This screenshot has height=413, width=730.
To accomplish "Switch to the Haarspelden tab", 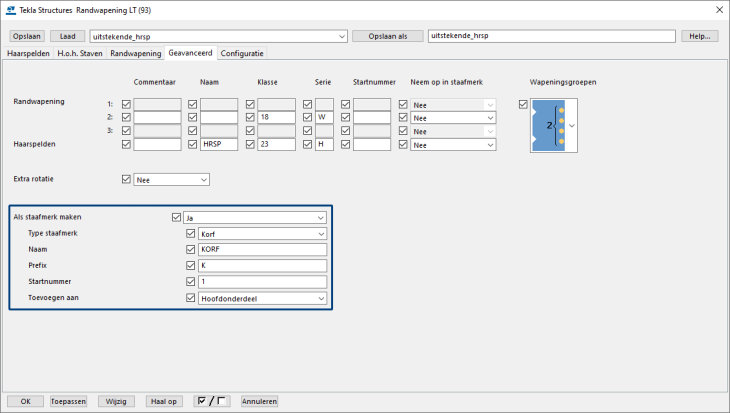I will (28, 52).
